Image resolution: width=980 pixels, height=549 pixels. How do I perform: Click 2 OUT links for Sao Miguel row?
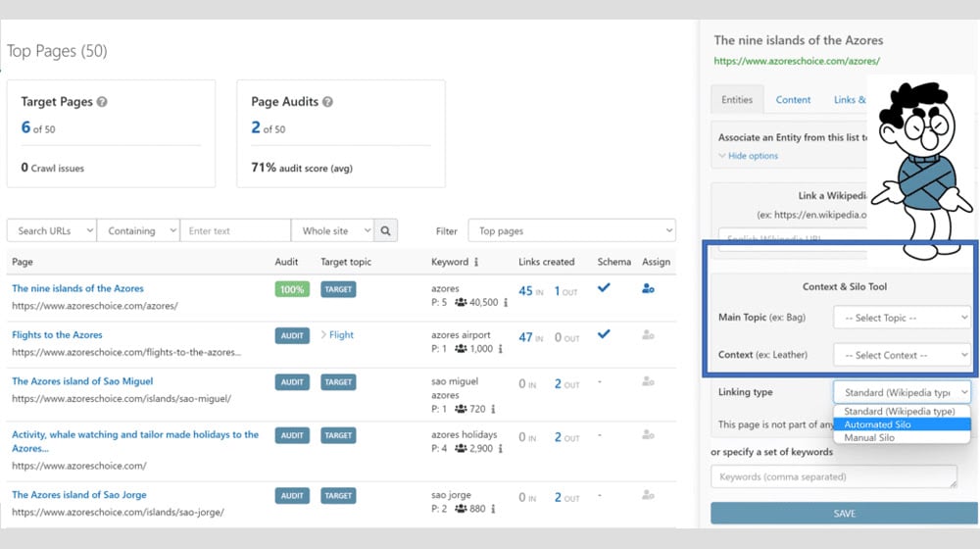(566, 384)
